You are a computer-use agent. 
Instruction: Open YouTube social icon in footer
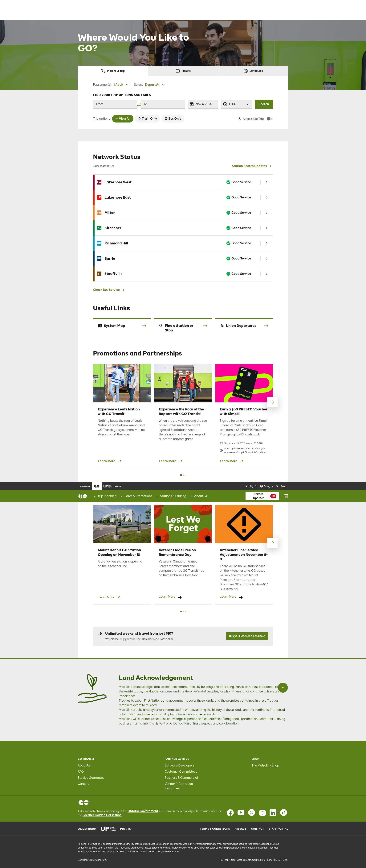[241, 812]
